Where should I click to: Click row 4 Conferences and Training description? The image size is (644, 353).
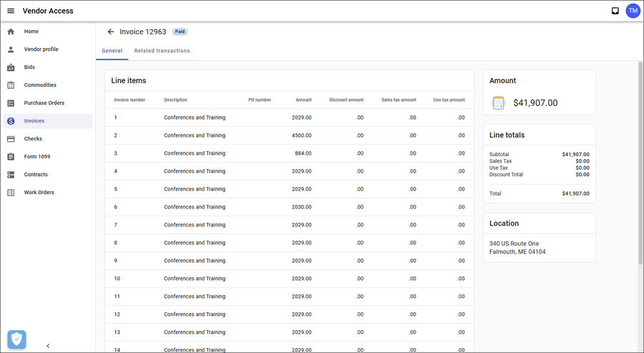195,171
